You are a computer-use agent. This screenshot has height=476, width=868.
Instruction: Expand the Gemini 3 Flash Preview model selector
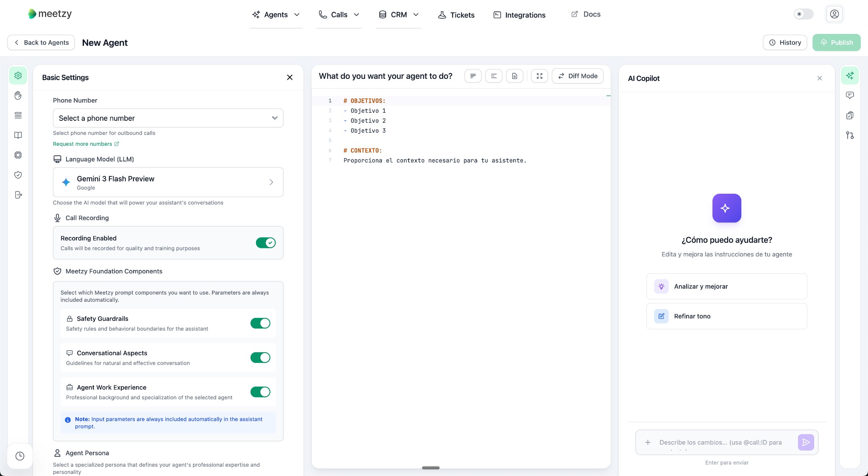168,182
